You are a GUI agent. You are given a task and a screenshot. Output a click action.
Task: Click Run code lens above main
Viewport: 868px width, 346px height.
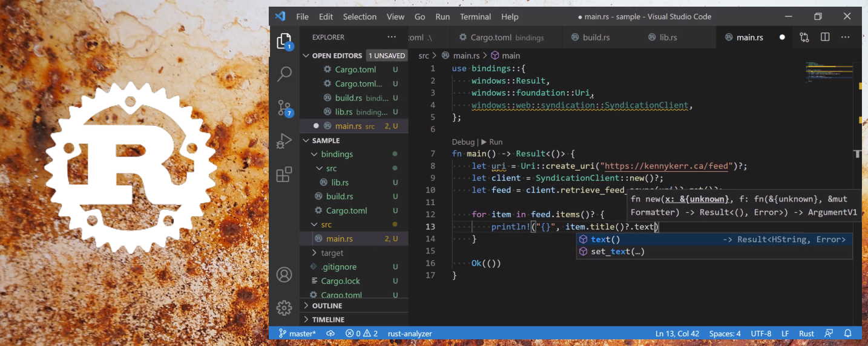(492, 142)
